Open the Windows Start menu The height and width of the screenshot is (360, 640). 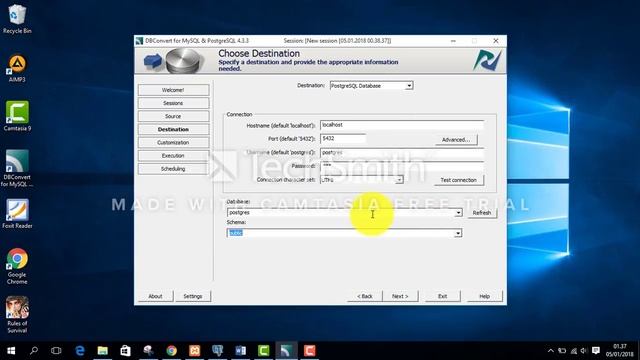click(11, 351)
